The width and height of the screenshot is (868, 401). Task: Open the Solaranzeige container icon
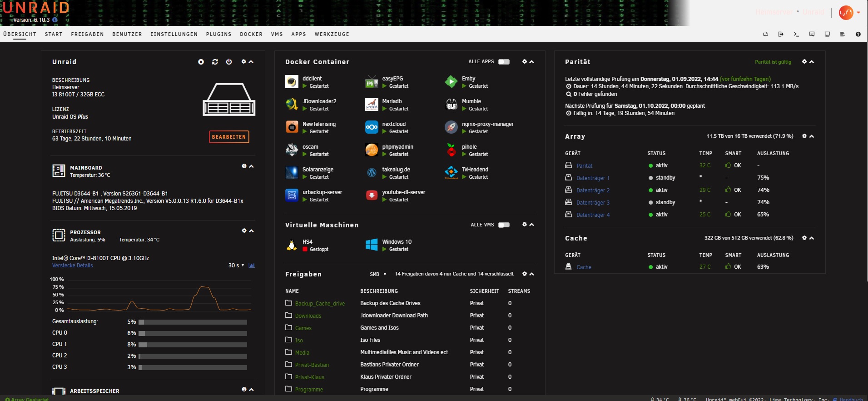(292, 173)
